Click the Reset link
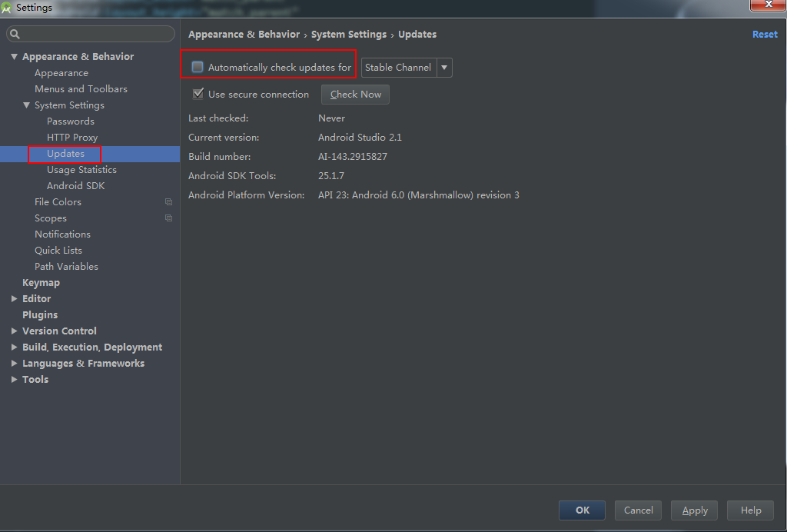The height and width of the screenshot is (532, 787). [765, 34]
